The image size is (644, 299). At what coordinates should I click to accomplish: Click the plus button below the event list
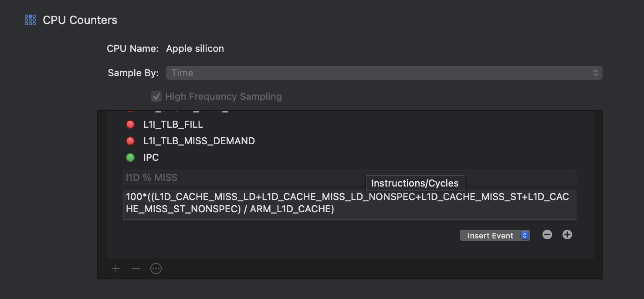click(116, 268)
